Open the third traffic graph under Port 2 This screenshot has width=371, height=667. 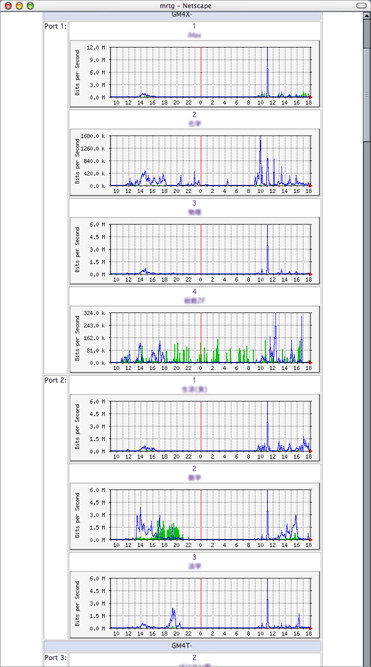(x=194, y=604)
